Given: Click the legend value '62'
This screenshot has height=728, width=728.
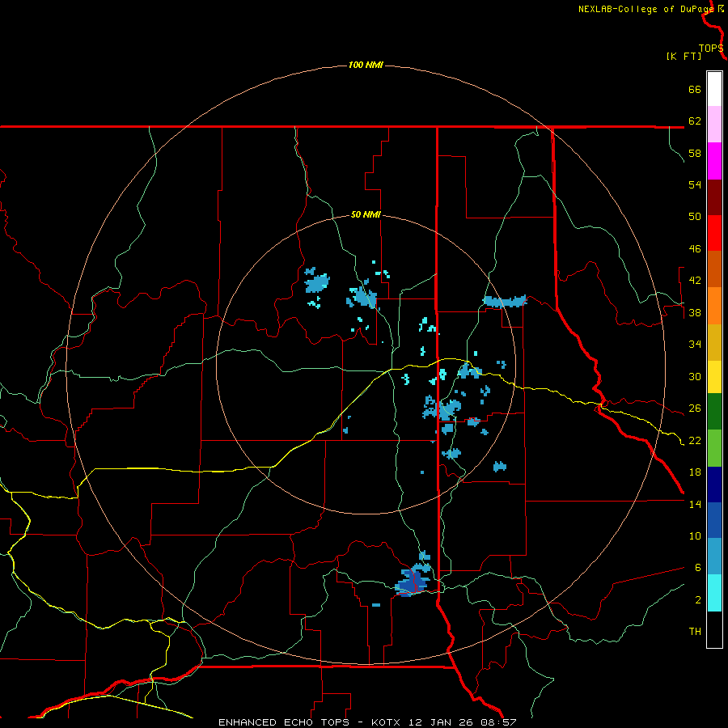Looking at the screenshot, I should point(695,121).
